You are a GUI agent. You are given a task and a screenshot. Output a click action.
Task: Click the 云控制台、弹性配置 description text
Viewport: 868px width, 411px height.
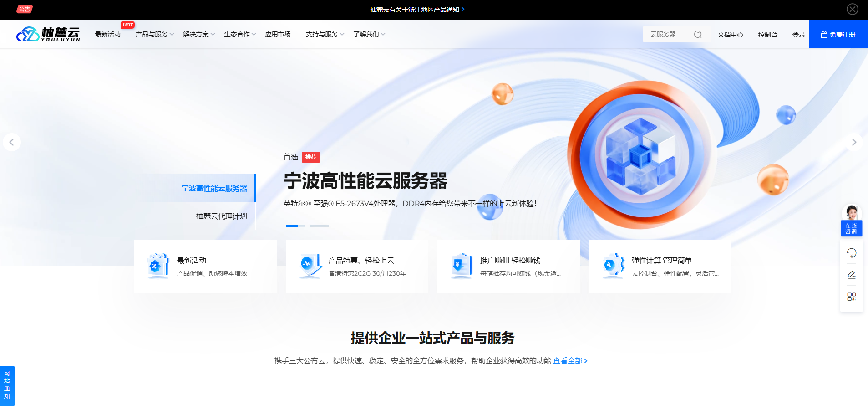[x=675, y=273]
